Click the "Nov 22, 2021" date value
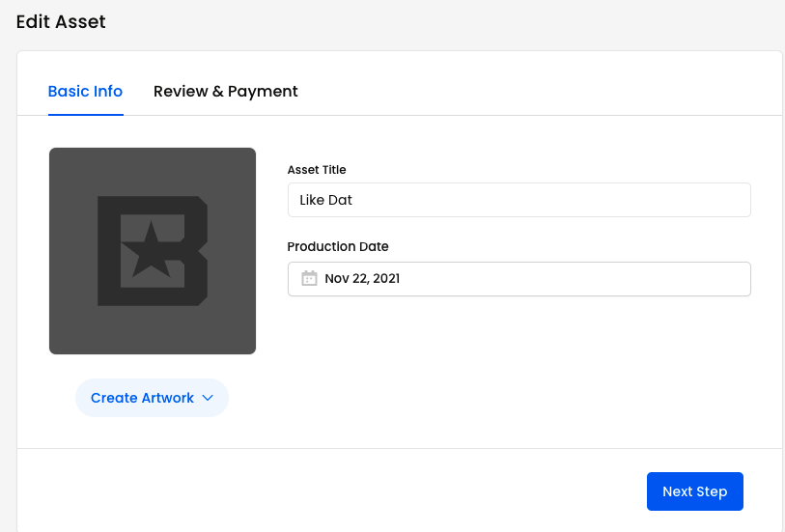 362,279
